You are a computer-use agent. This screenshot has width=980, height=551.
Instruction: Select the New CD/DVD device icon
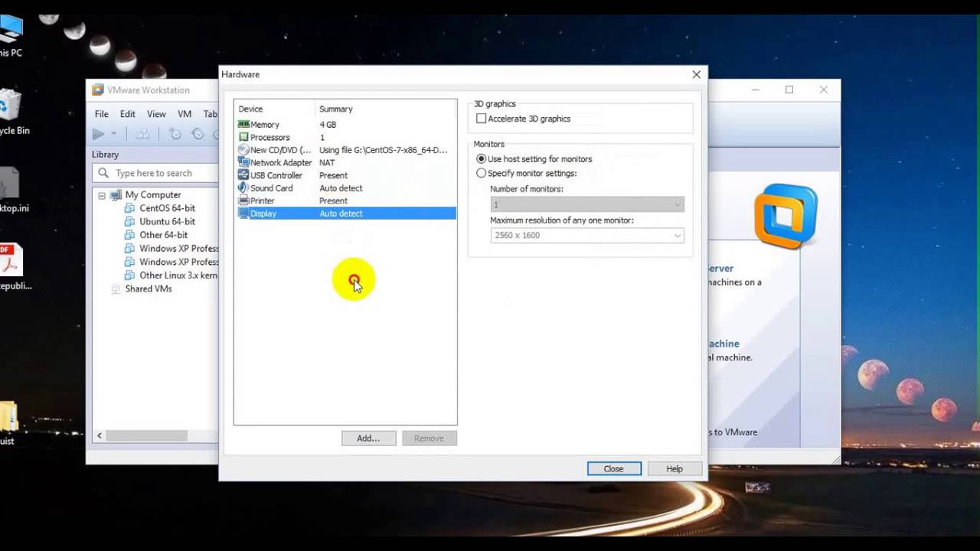tap(243, 150)
